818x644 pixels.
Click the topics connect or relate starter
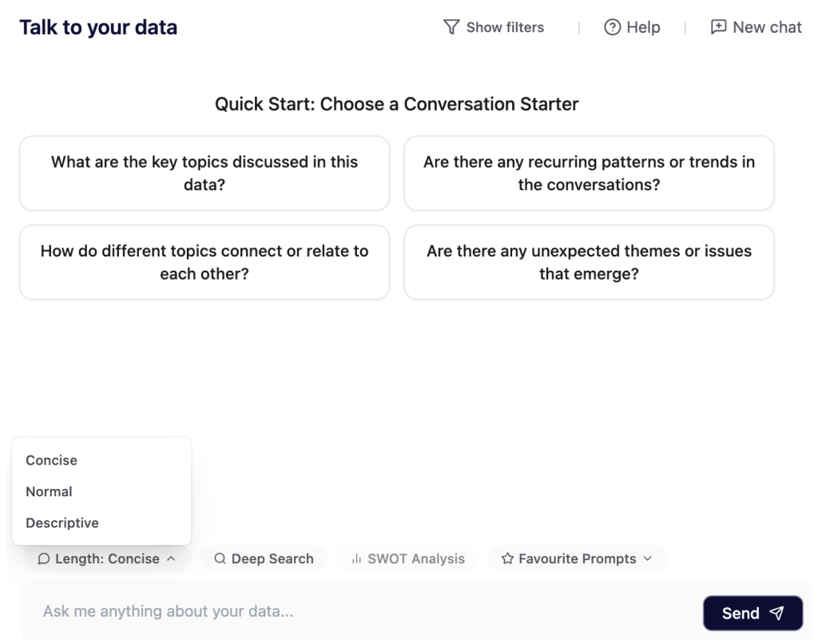pyautogui.click(x=204, y=262)
